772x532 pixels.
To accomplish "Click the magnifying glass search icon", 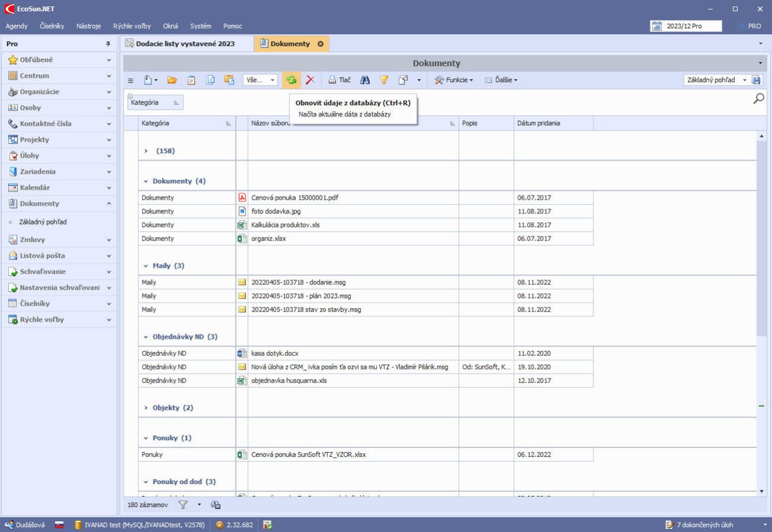I will click(758, 99).
